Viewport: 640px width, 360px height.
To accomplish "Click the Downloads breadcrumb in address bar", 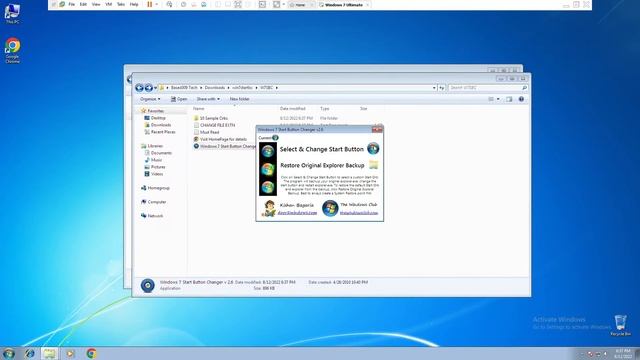I will pos(215,88).
